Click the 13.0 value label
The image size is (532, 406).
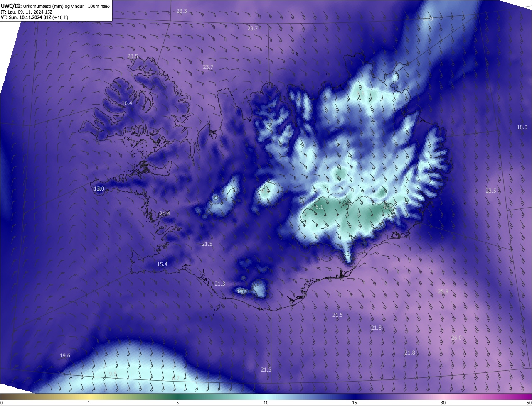coord(99,188)
